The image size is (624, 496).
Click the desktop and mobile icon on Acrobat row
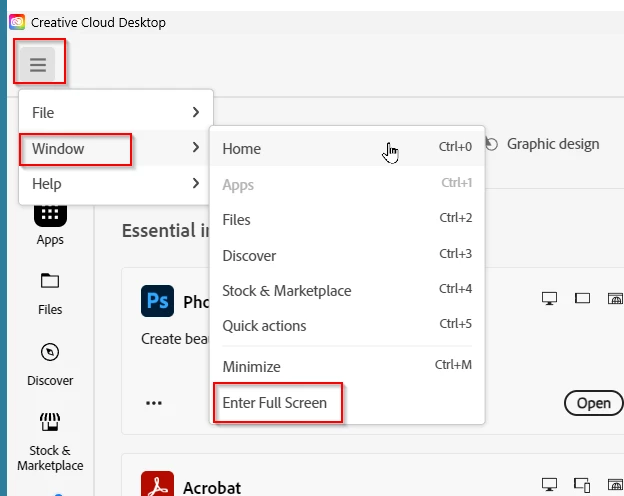[582, 485]
